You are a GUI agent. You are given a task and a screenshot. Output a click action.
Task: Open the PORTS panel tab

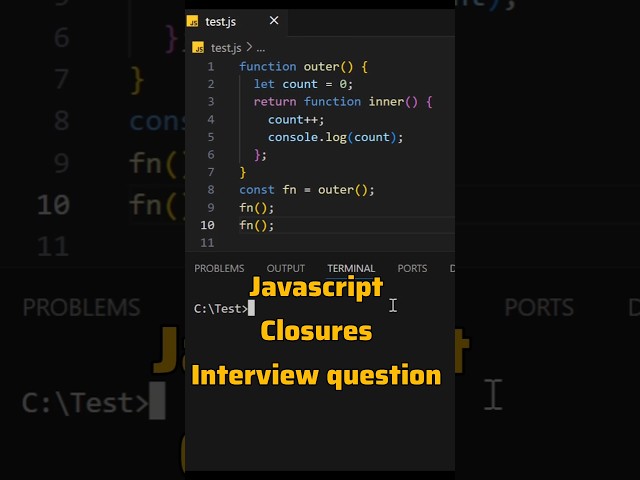pyautogui.click(x=412, y=268)
